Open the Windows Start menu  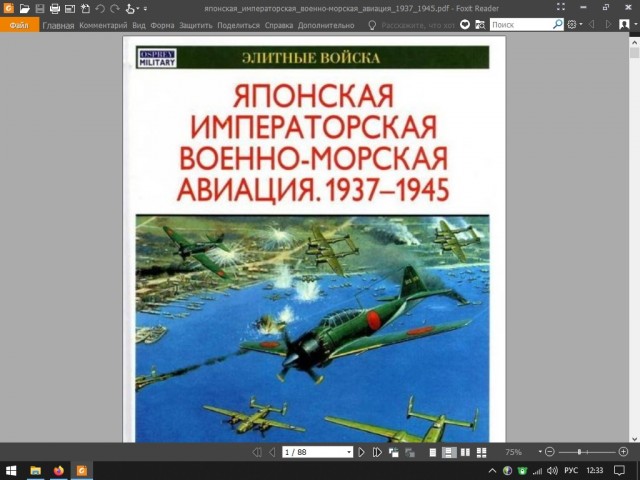[11, 471]
